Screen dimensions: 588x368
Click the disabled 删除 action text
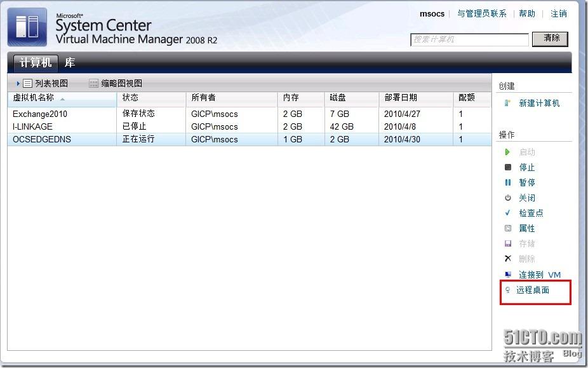click(527, 259)
